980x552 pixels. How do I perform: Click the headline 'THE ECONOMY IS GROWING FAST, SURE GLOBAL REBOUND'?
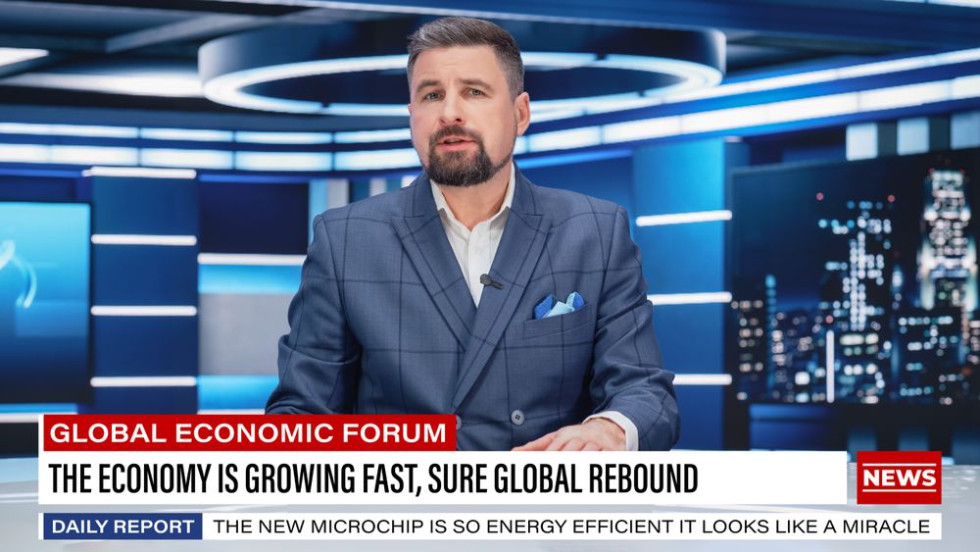(x=373, y=478)
